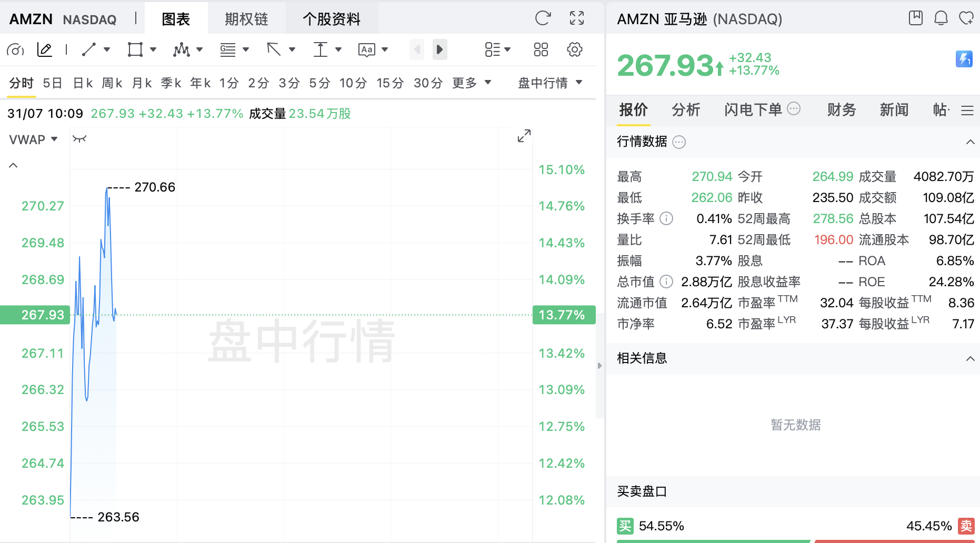Click the green 267.93 price marker on axis

[x=35, y=315]
